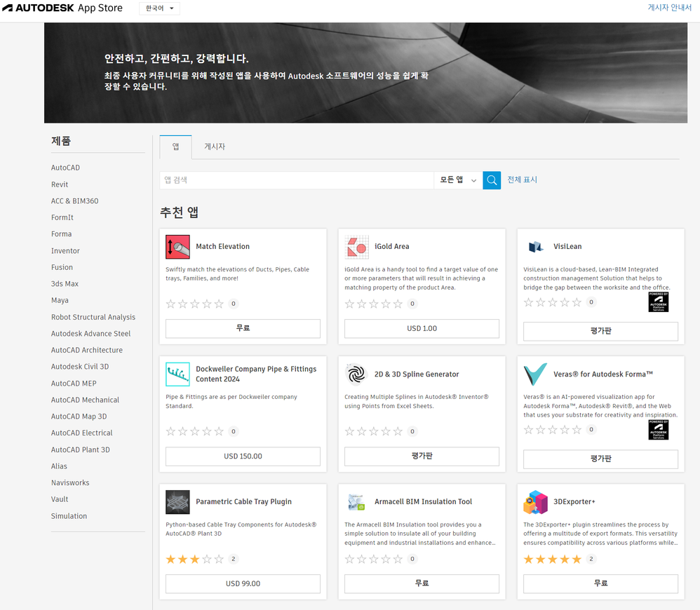Click the Autodesk Platform Services badge on Veras
Image resolution: width=700 pixels, height=610 pixels.
click(658, 430)
